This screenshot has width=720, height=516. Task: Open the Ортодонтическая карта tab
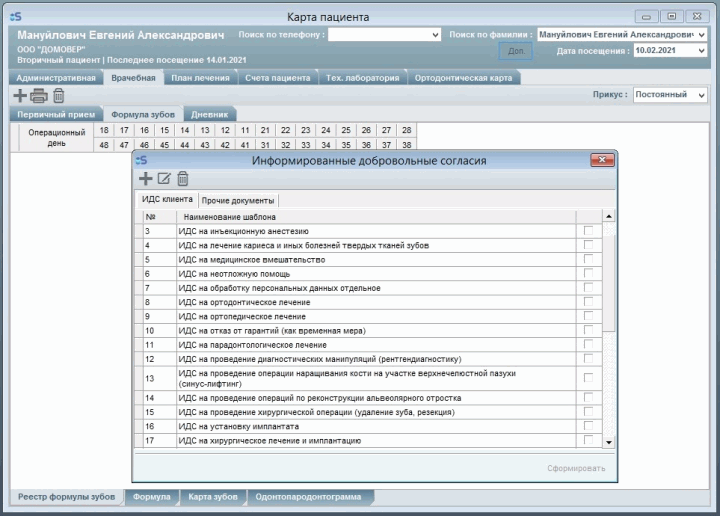click(x=463, y=78)
